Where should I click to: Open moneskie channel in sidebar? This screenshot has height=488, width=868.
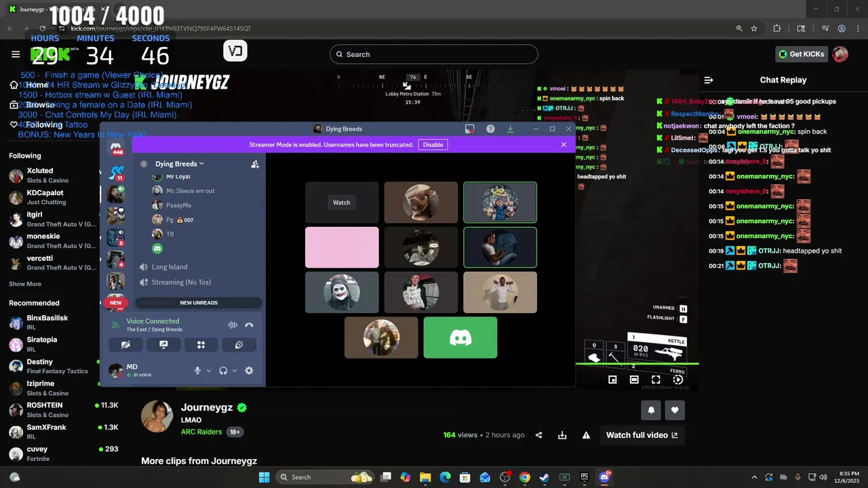pos(51,241)
